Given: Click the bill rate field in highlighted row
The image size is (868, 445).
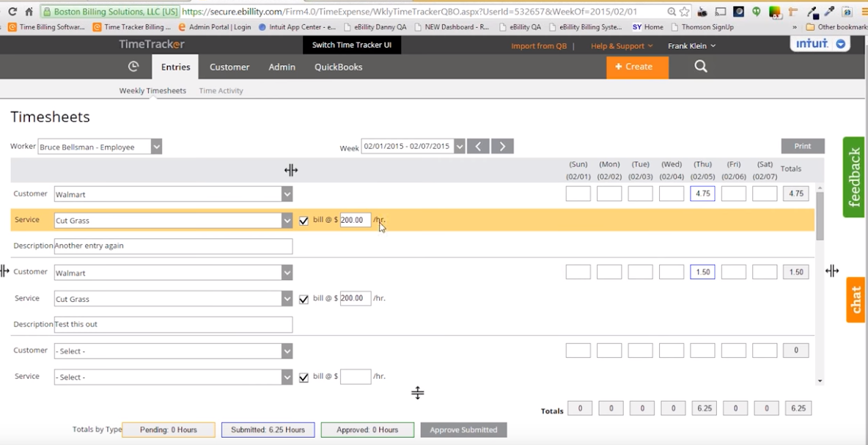Looking at the screenshot, I should pos(356,220).
